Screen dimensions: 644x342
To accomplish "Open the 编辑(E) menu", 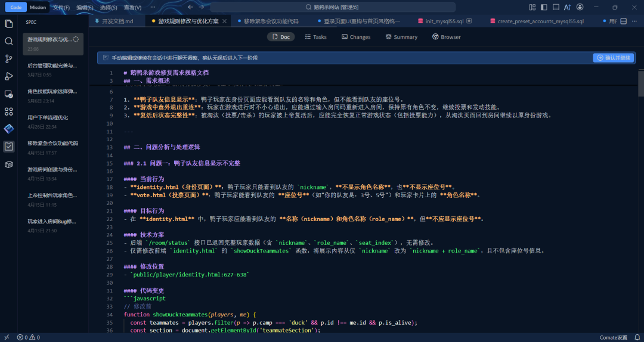I will (x=85, y=7).
